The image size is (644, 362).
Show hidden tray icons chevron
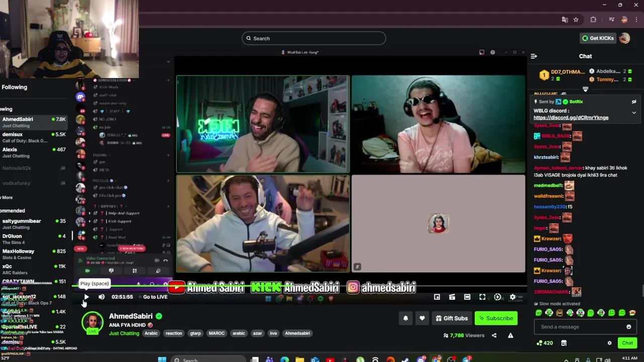pos(567,360)
